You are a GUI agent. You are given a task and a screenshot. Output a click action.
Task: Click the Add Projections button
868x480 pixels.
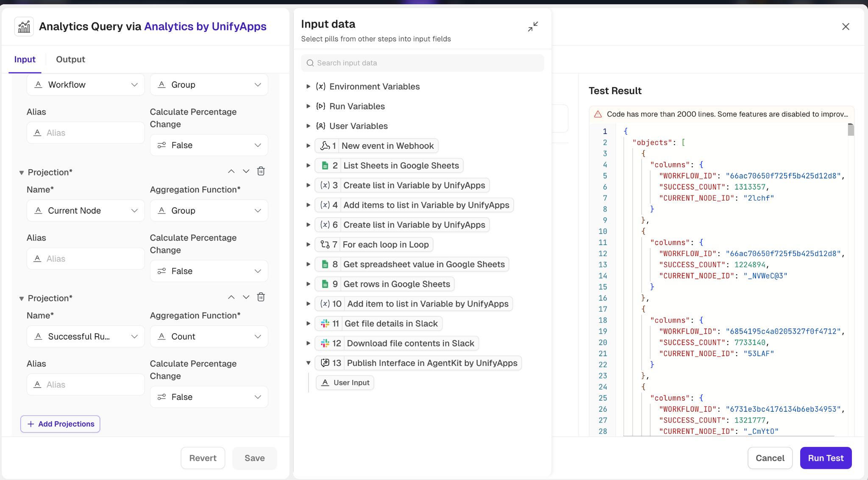click(x=60, y=424)
